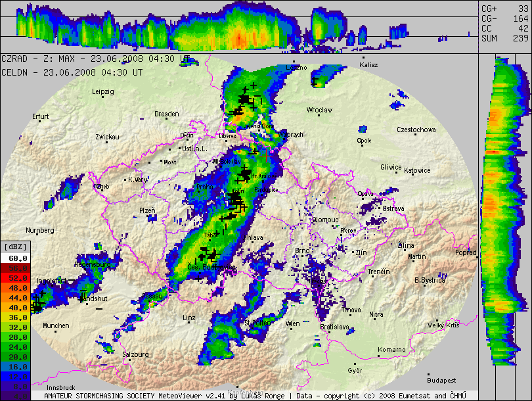Image resolution: width=532 pixels, height=401 pixels.
Task: Click the SUM lightning total row
Action: point(504,39)
